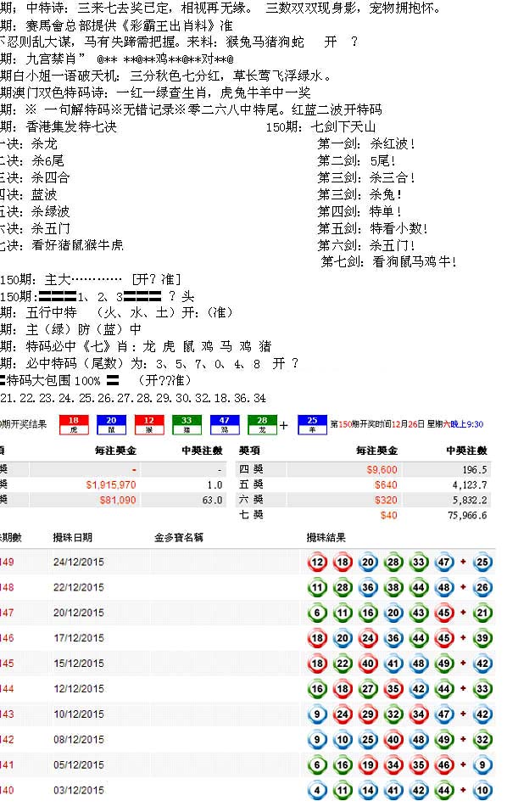Click the 攪珠結果 column header

[326, 538]
